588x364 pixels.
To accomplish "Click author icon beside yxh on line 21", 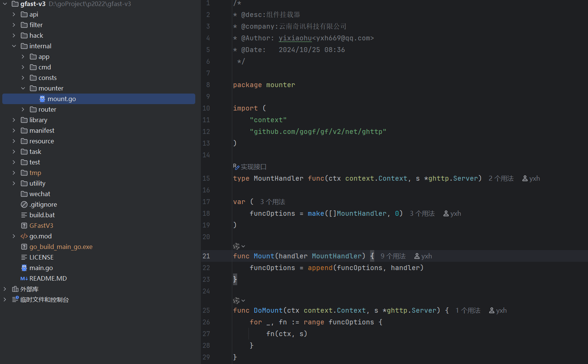I will coord(417,256).
